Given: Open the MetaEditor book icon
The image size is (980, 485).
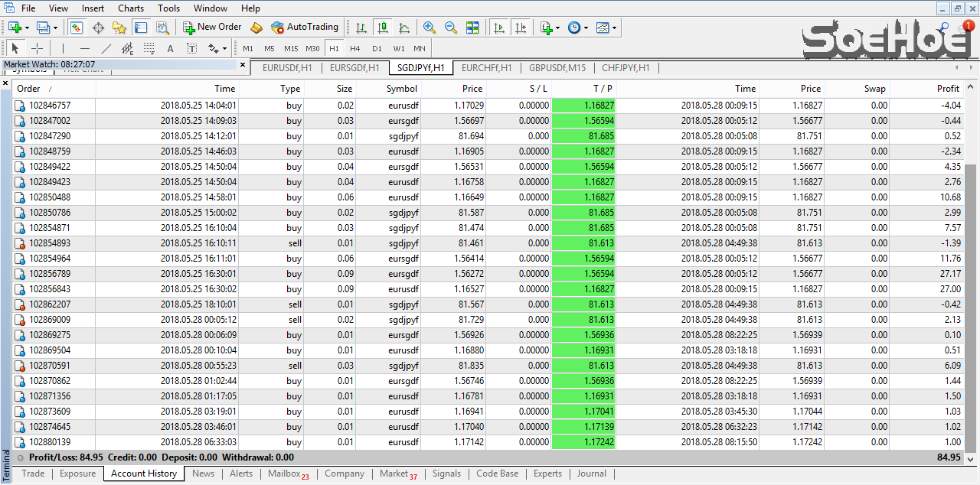Looking at the screenshot, I should click(256, 28).
